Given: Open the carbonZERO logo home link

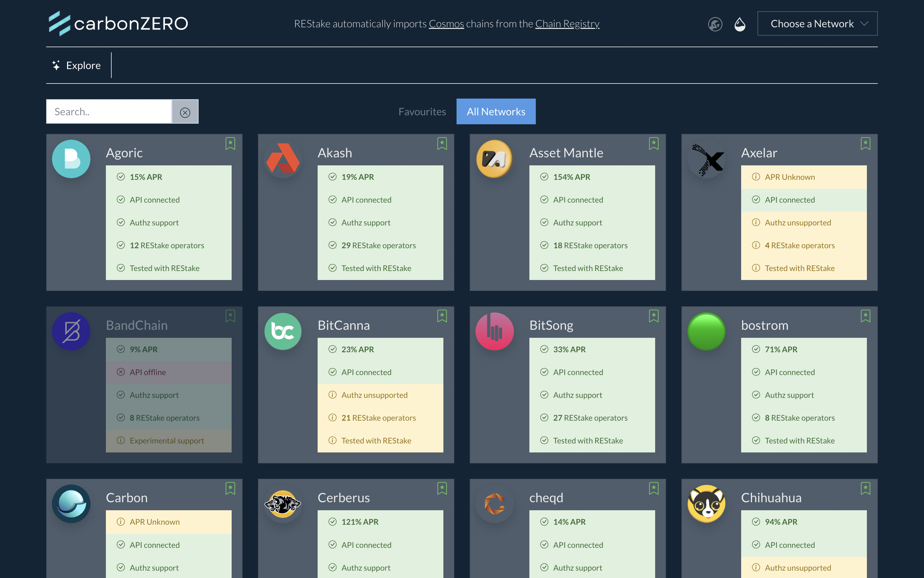Looking at the screenshot, I should 118,23.
